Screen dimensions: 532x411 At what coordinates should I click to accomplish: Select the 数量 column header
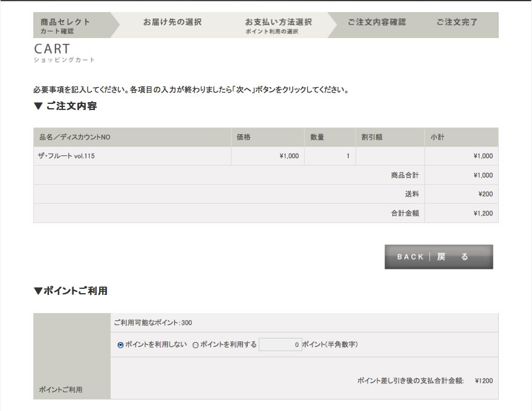coord(317,137)
